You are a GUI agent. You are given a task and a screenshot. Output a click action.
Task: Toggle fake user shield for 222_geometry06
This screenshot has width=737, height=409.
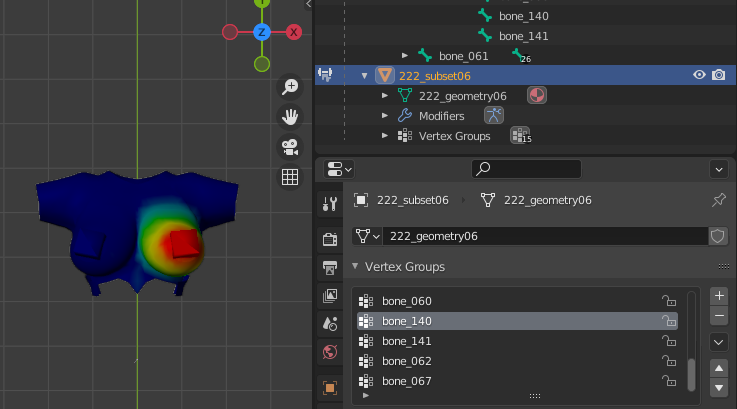[x=717, y=236]
